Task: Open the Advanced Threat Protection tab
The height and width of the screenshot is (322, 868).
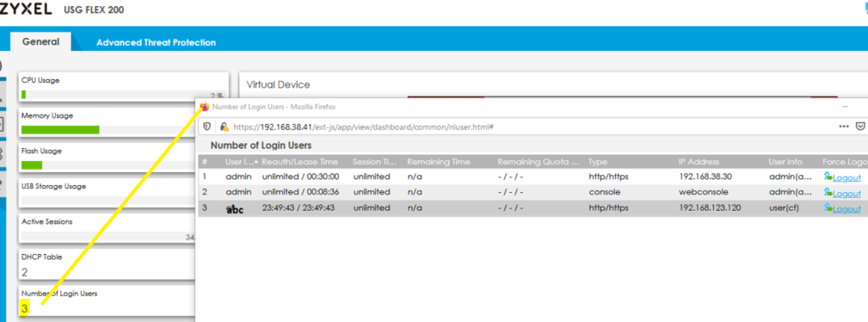Action: pyautogui.click(x=156, y=42)
